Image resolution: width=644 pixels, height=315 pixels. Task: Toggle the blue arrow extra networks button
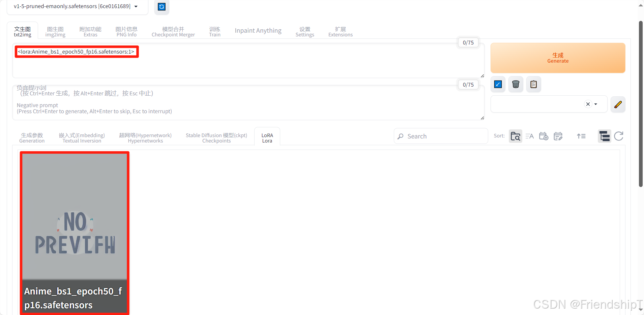[498, 84]
